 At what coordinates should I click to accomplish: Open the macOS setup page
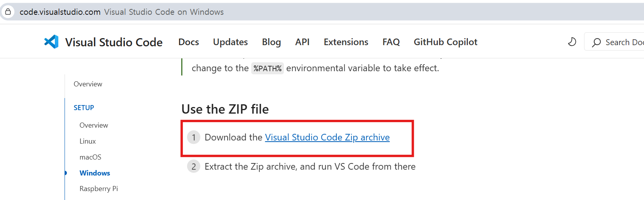point(90,157)
